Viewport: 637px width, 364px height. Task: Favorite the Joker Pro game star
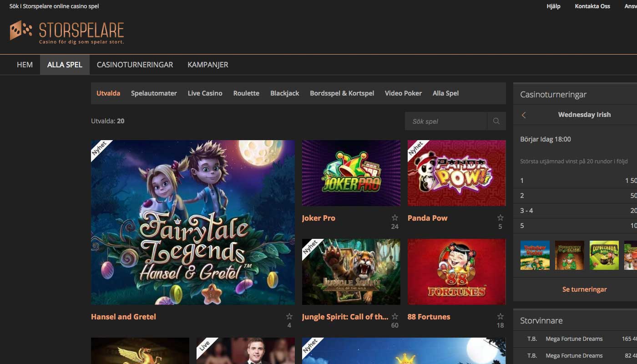click(394, 218)
